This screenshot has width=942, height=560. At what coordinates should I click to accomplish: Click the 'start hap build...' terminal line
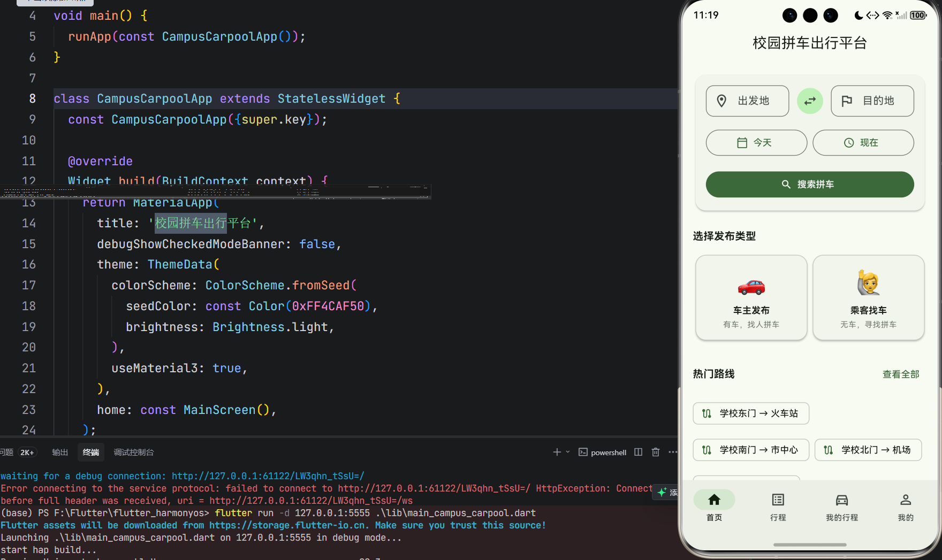pyautogui.click(x=49, y=550)
